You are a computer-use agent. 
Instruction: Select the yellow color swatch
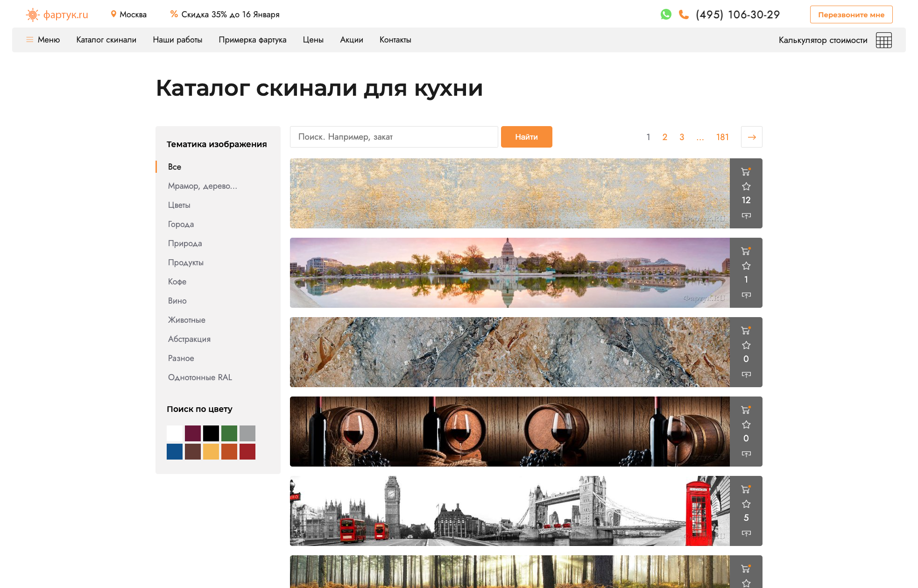point(211,452)
